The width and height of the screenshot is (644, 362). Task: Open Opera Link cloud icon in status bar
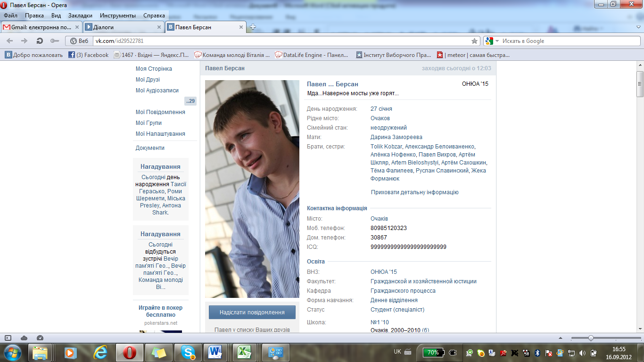click(24, 338)
